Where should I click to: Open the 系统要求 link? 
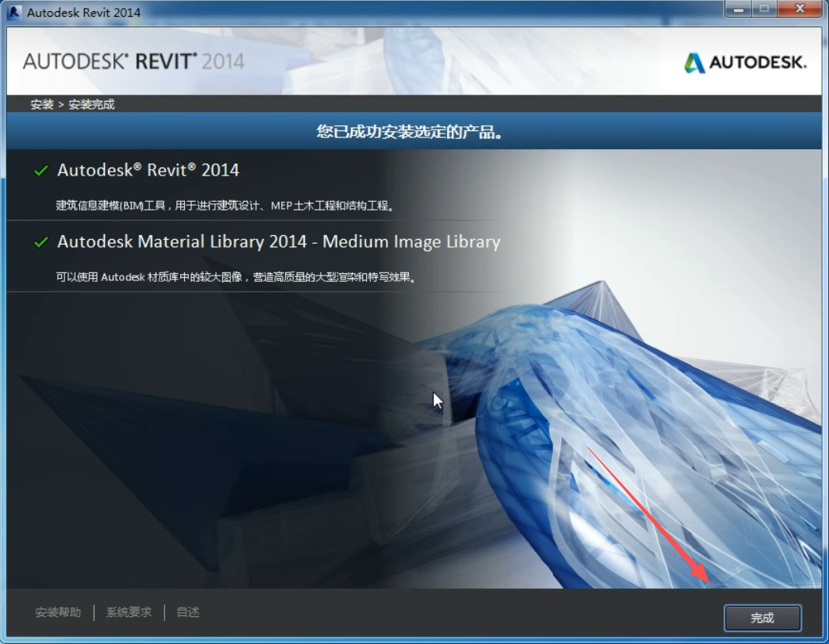pyautogui.click(x=129, y=612)
